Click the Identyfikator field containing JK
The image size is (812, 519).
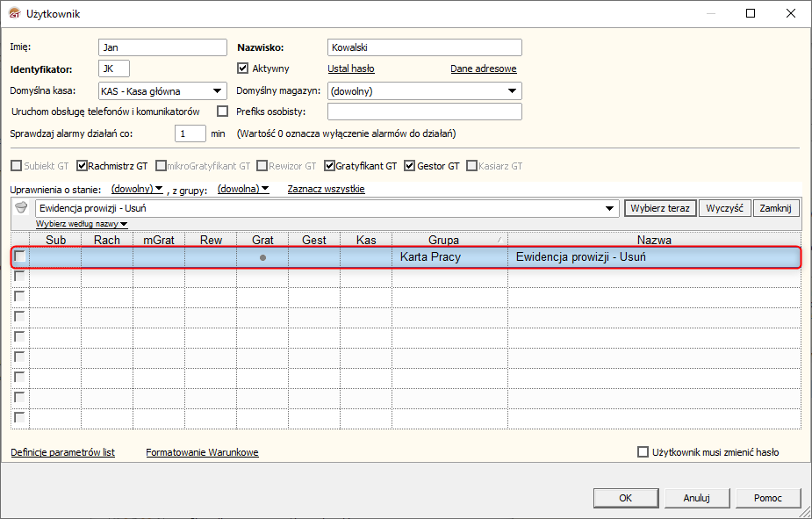114,68
